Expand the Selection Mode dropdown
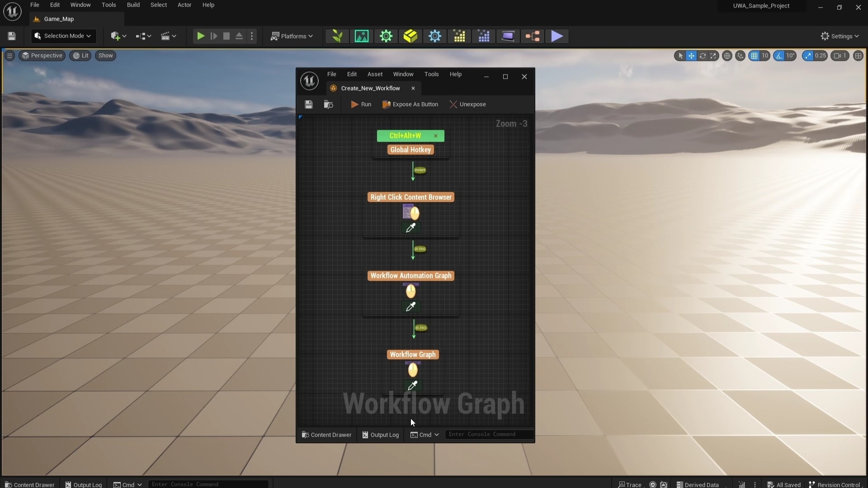The height and width of the screenshot is (488, 868). click(63, 36)
